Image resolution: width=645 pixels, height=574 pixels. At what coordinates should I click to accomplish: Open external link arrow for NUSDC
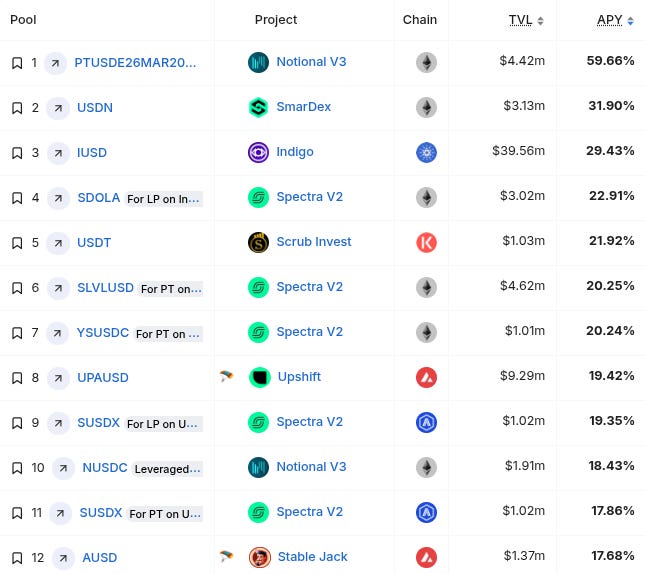tap(63, 468)
